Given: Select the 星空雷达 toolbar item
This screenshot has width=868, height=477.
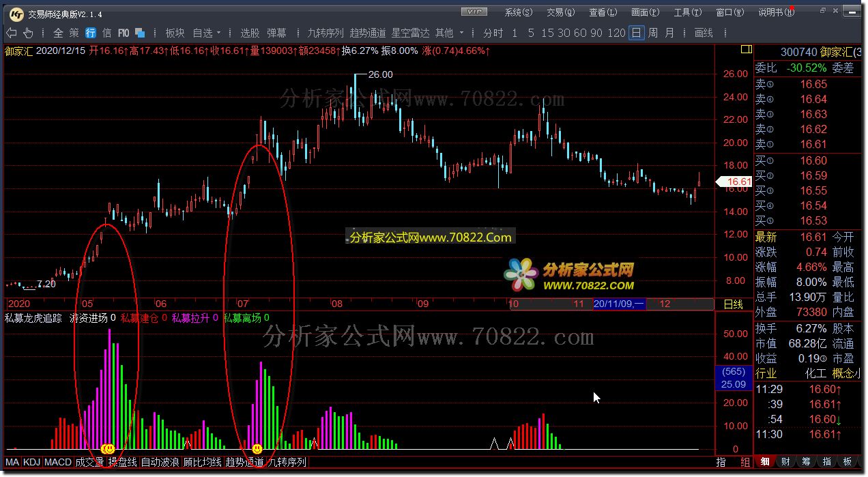Looking at the screenshot, I should (410, 33).
